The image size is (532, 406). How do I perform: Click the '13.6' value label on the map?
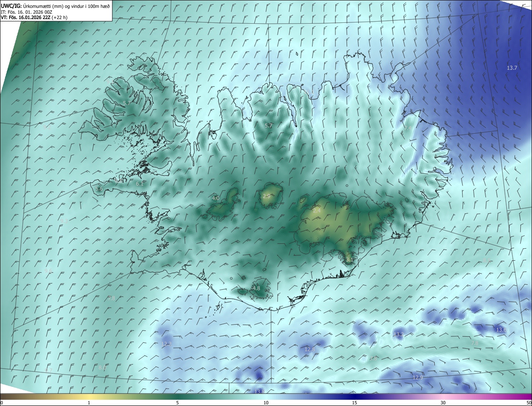pyautogui.click(x=501, y=330)
